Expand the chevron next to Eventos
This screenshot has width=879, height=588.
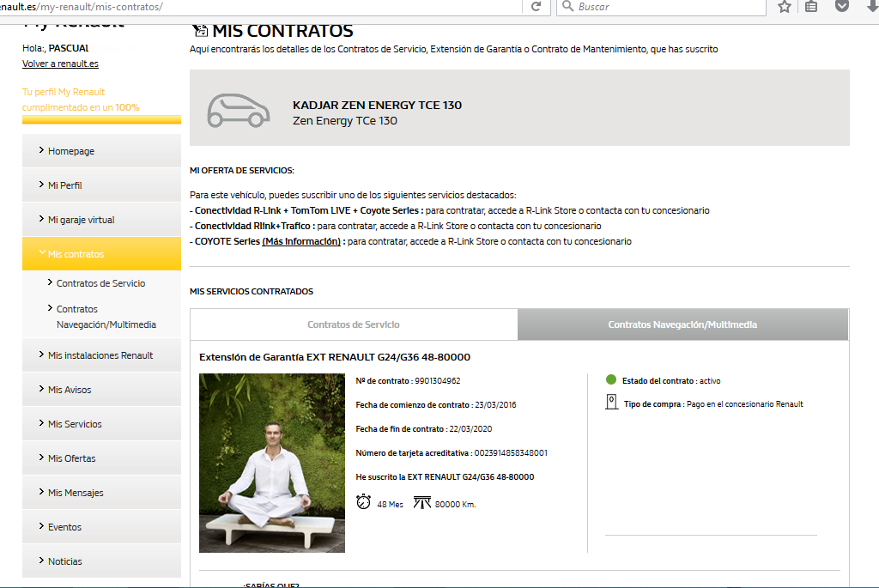pyautogui.click(x=41, y=526)
